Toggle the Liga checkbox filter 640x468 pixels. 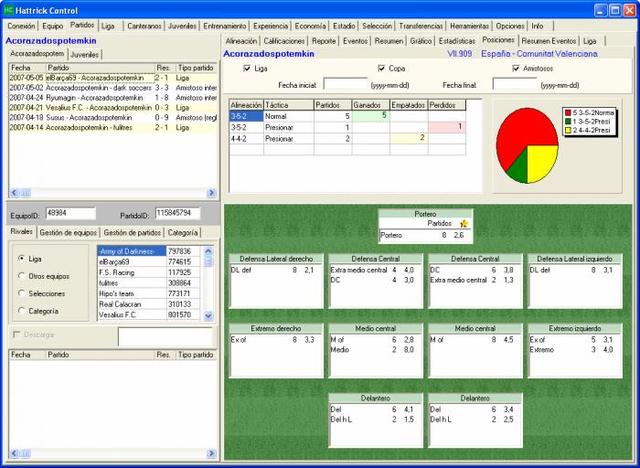[x=248, y=69]
